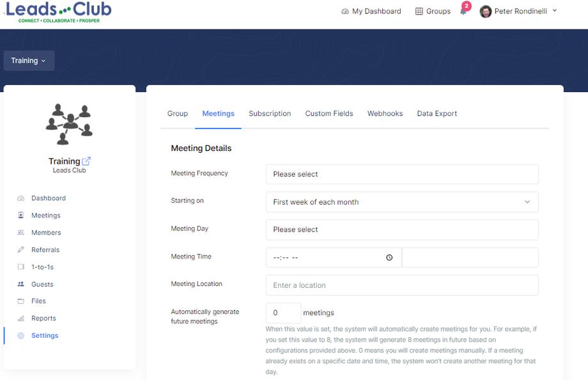This screenshot has height=380, width=588.
Task: Click the empty field beside Meeting Time
Action: (x=470, y=258)
